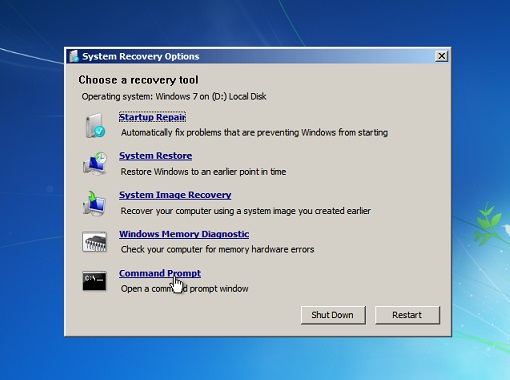Open the Command Prompt link

pos(160,273)
